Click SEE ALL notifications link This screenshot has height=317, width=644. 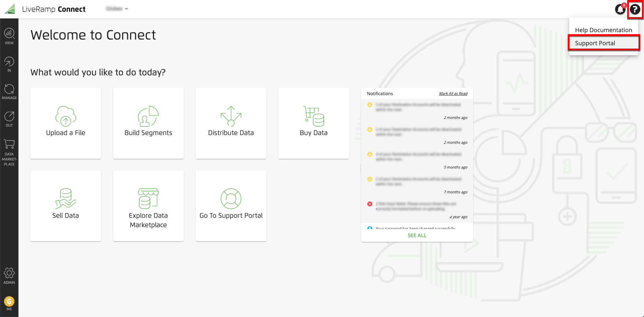417,236
